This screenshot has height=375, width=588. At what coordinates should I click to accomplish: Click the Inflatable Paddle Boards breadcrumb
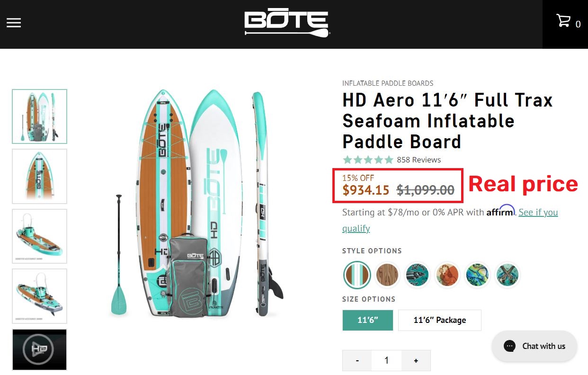tap(387, 83)
